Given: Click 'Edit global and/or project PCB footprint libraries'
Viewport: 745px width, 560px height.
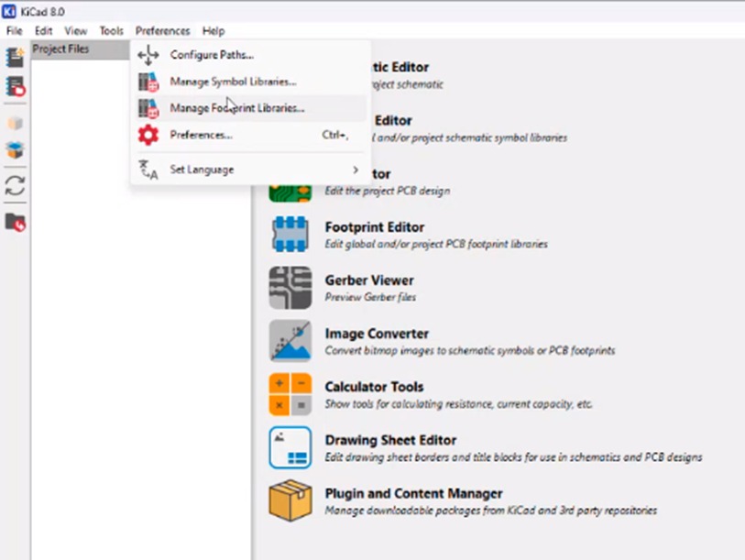Looking at the screenshot, I should [x=436, y=244].
